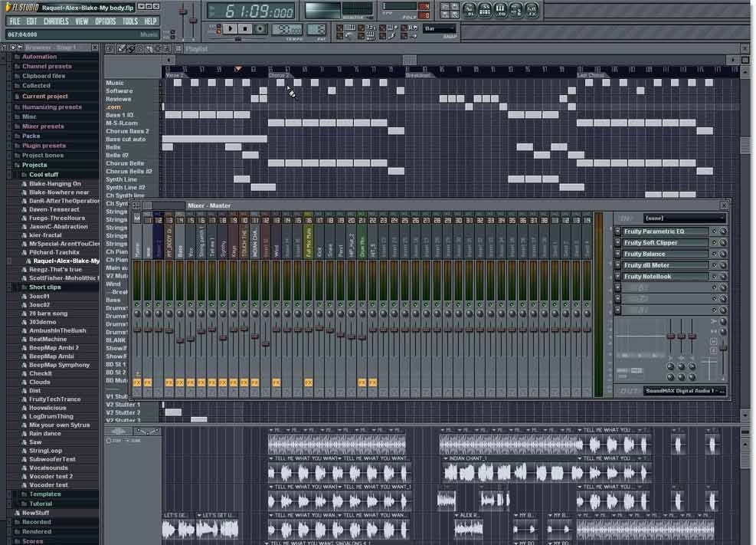756x545 pixels.
Task: Select the playlist slice tool
Action: (x=149, y=49)
